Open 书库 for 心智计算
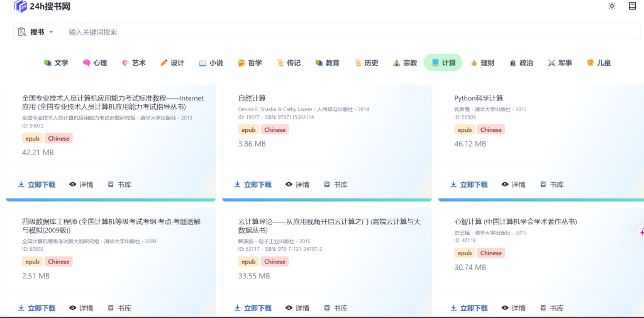This screenshot has width=644, height=318. [x=552, y=308]
